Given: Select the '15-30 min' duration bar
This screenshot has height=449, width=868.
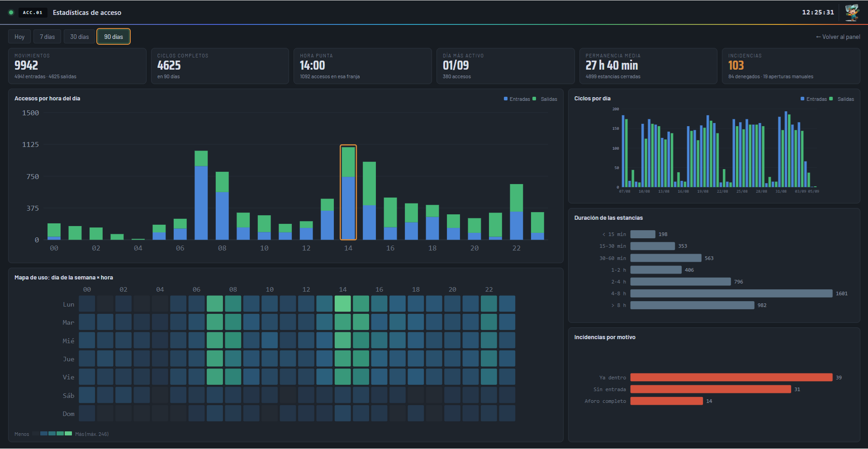Looking at the screenshot, I should 653,246.
